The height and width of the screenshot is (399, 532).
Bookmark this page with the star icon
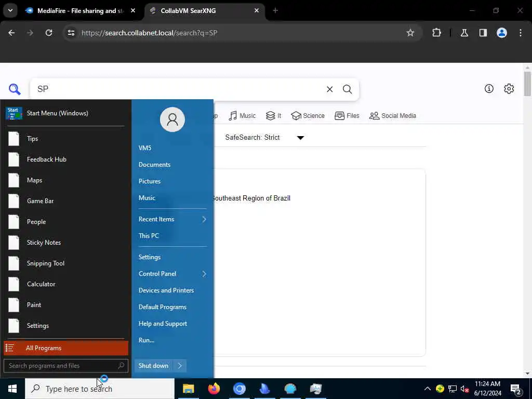point(410,33)
